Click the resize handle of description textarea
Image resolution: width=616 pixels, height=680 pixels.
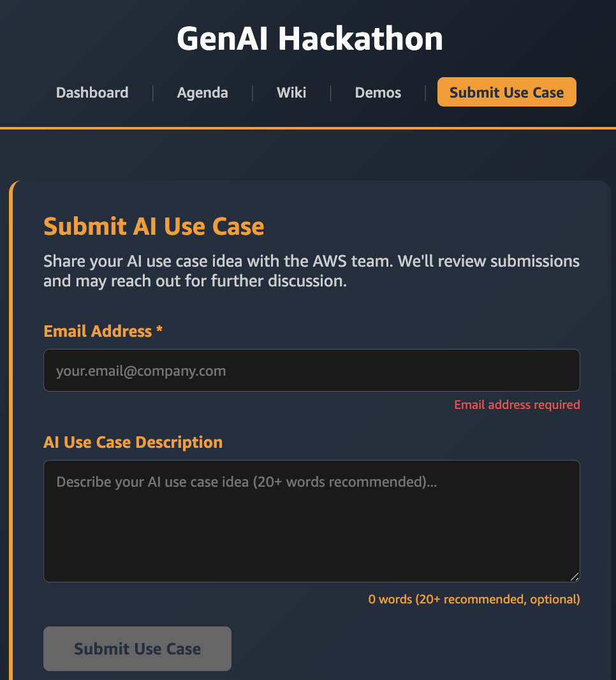pyautogui.click(x=575, y=577)
